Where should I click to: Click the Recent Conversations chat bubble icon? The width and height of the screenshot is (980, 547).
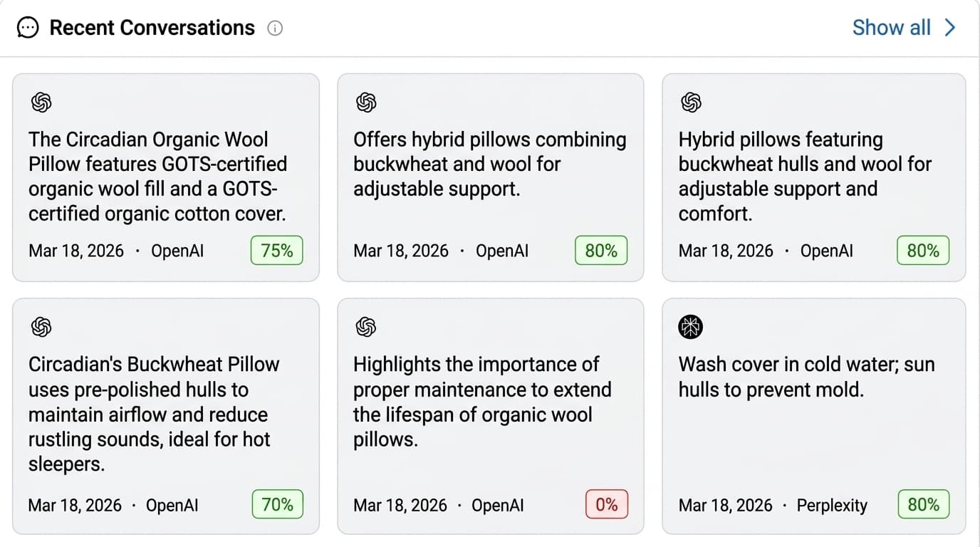[x=28, y=28]
